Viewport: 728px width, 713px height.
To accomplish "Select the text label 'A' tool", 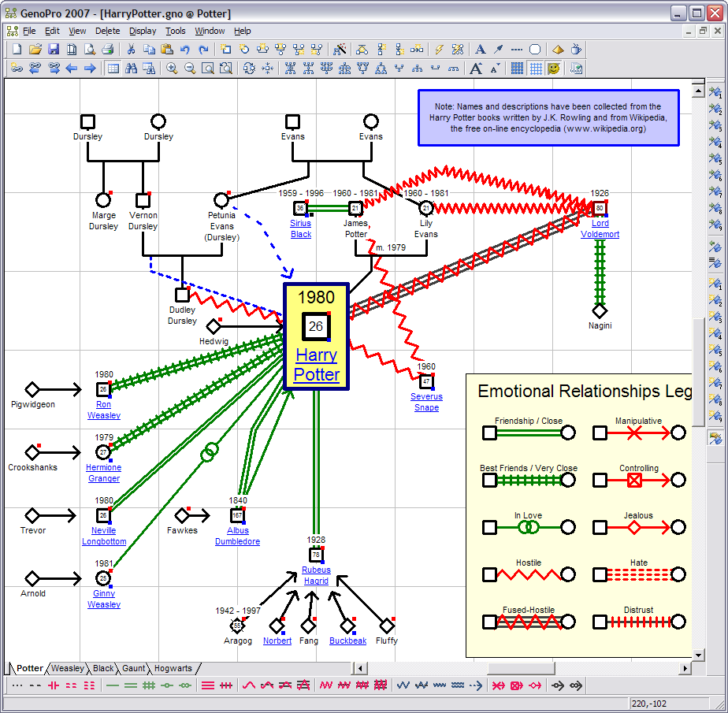I will 481,49.
